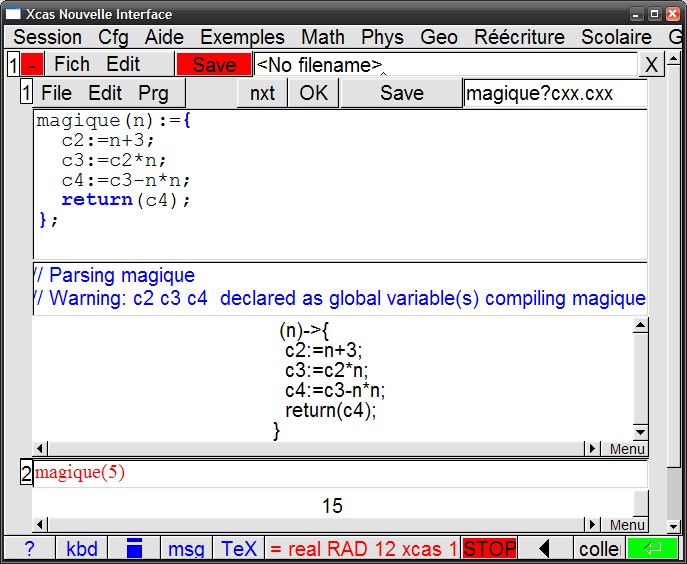Open the program editor File menu
The width and height of the screenshot is (687, 564).
point(56,93)
